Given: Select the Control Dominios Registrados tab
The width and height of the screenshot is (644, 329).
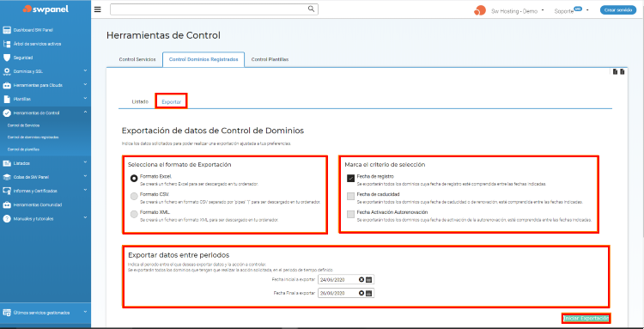Looking at the screenshot, I should [204, 59].
